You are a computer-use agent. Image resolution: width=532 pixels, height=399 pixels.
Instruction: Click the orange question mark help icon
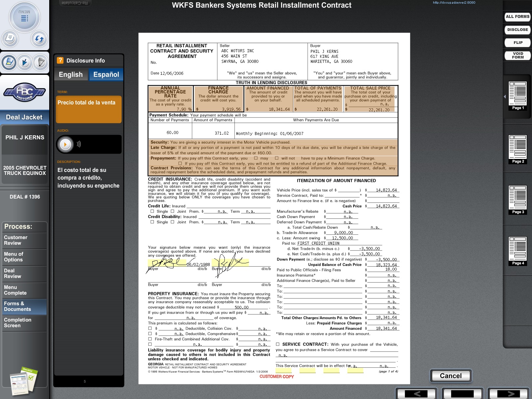click(60, 60)
